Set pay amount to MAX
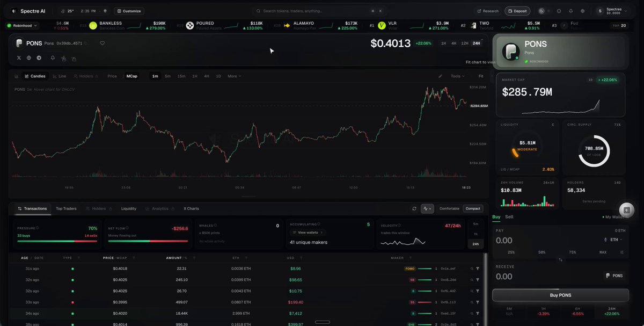644x326 pixels. click(603, 252)
